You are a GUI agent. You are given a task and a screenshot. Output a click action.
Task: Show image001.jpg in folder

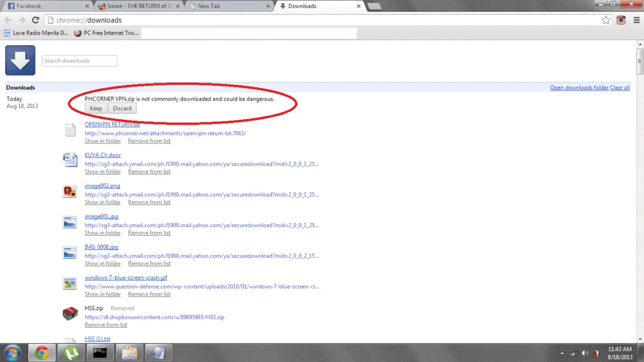[103, 233]
